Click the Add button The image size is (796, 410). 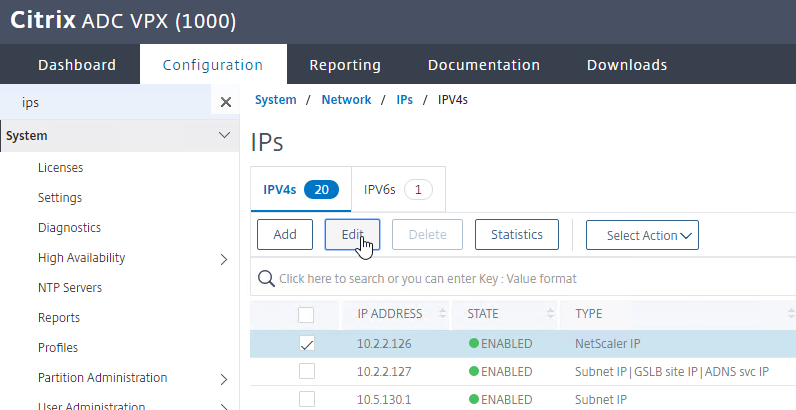pyautogui.click(x=285, y=234)
